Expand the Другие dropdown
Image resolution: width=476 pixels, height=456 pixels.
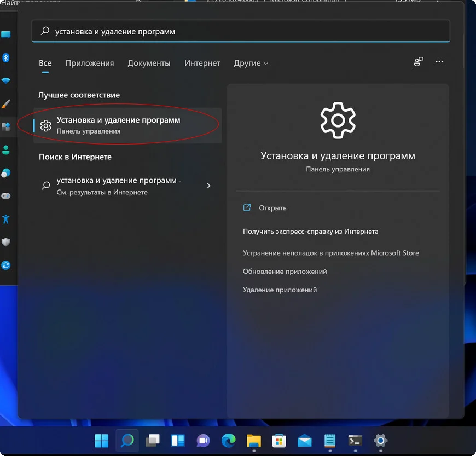click(x=251, y=63)
